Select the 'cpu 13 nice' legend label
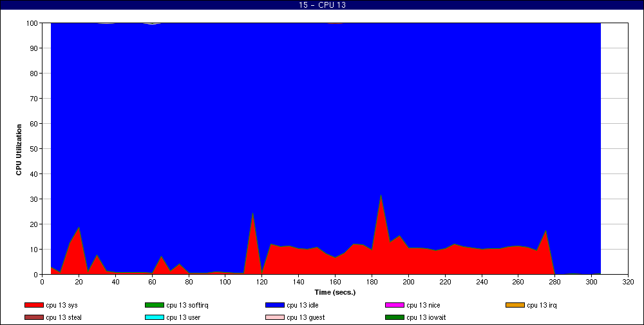 click(x=423, y=306)
